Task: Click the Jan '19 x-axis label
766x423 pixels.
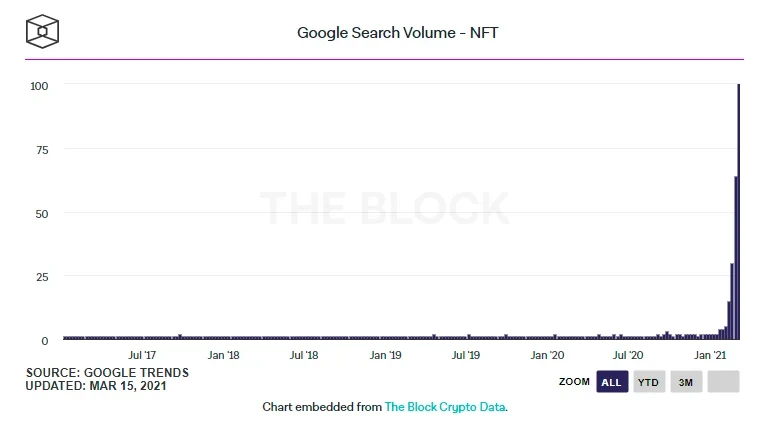Action: pyautogui.click(x=385, y=355)
